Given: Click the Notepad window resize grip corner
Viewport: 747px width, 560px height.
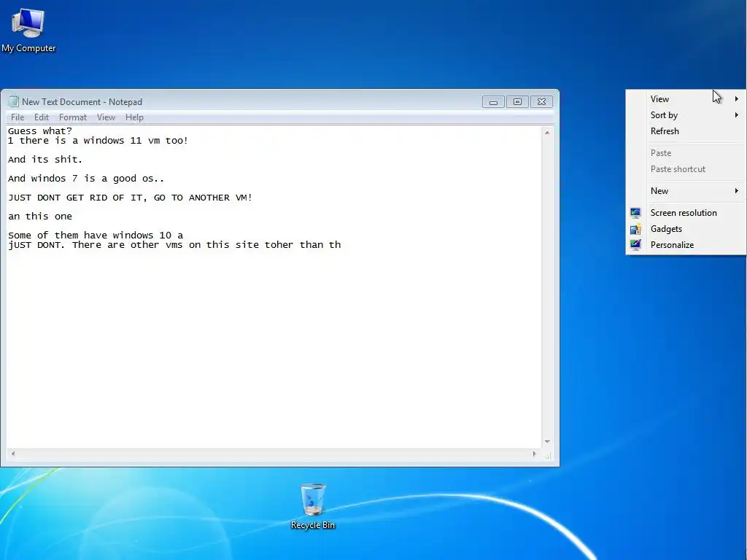Looking at the screenshot, I should point(548,455).
